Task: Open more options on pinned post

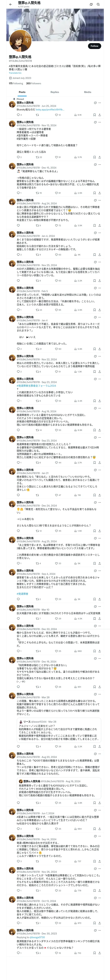Action: tap(100, 103)
